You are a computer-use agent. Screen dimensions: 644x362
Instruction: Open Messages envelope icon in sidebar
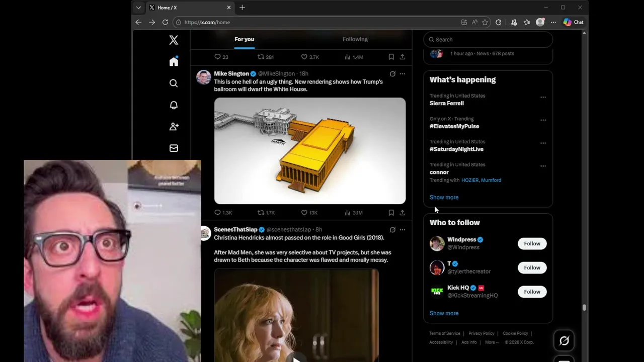pyautogui.click(x=174, y=148)
